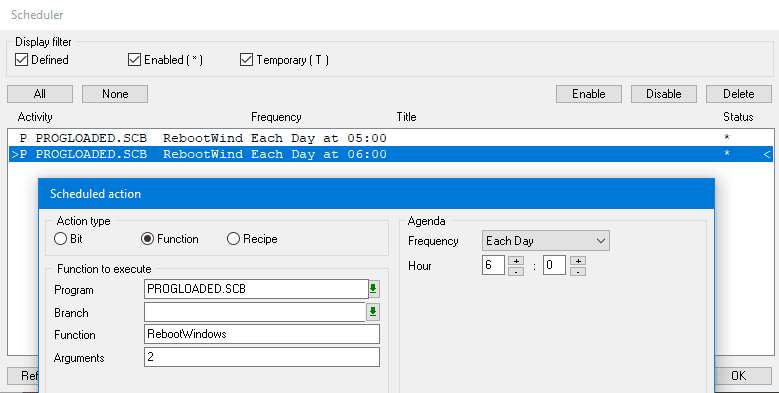Toggle the Defined display filter checkbox
Viewport: 779px width, 393px height.
[x=21, y=60]
